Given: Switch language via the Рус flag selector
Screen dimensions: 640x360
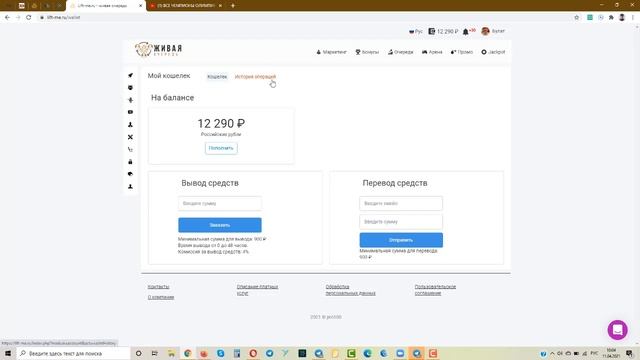Looking at the screenshot, I should pyautogui.click(x=416, y=31).
